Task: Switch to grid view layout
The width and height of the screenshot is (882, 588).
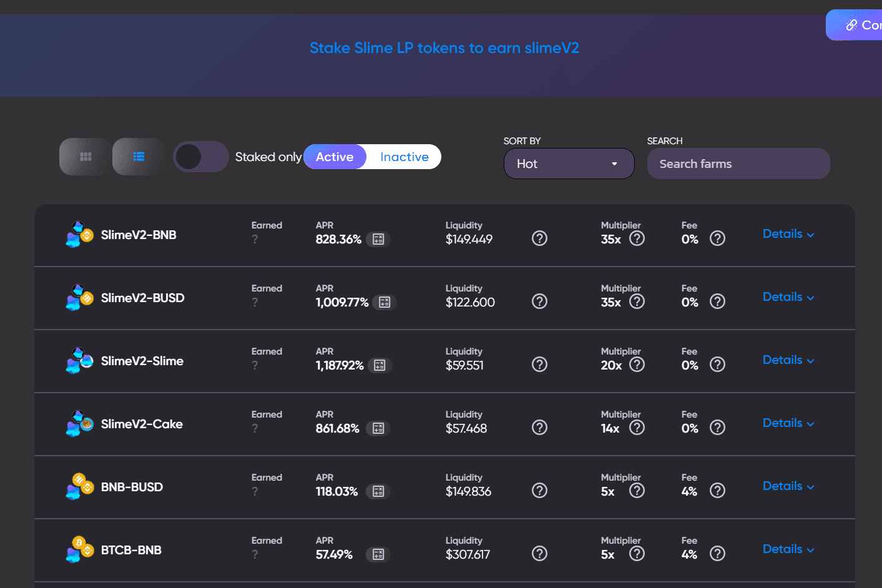Action: click(x=84, y=157)
